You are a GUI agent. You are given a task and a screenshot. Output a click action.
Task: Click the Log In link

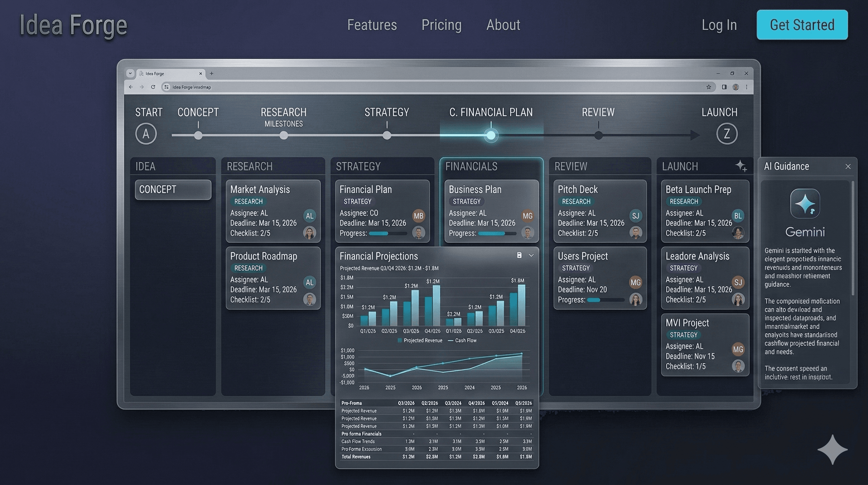point(719,25)
